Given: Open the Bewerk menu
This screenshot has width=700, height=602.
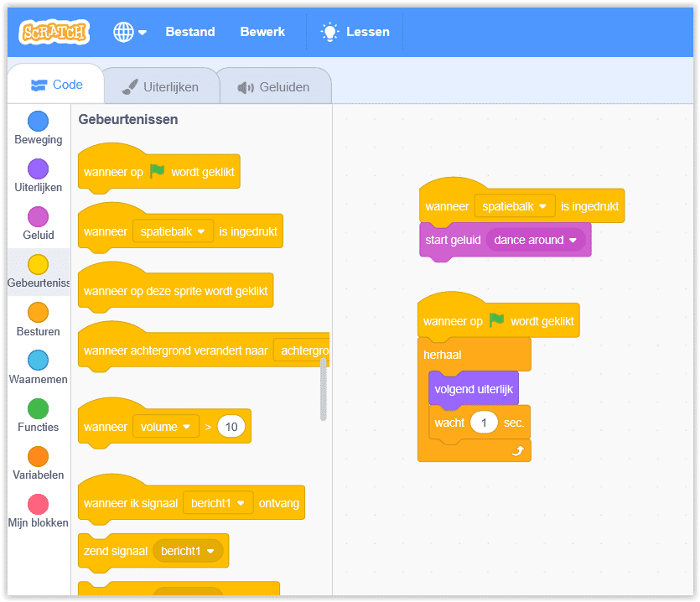Looking at the screenshot, I should pyautogui.click(x=262, y=32).
